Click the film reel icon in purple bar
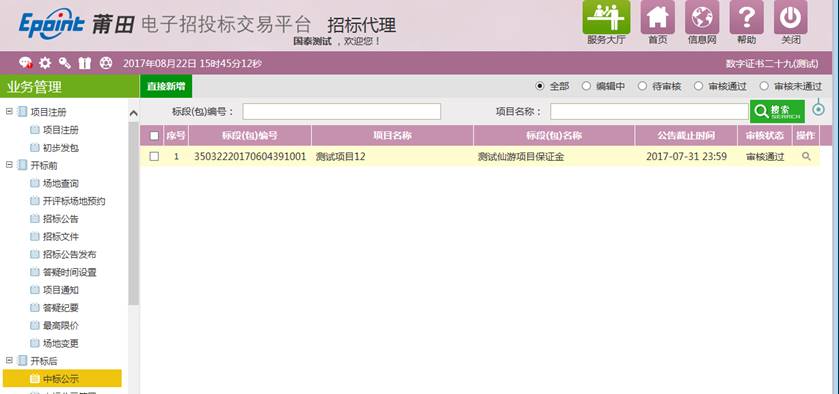Image resolution: width=839 pixels, height=394 pixels. point(106,63)
